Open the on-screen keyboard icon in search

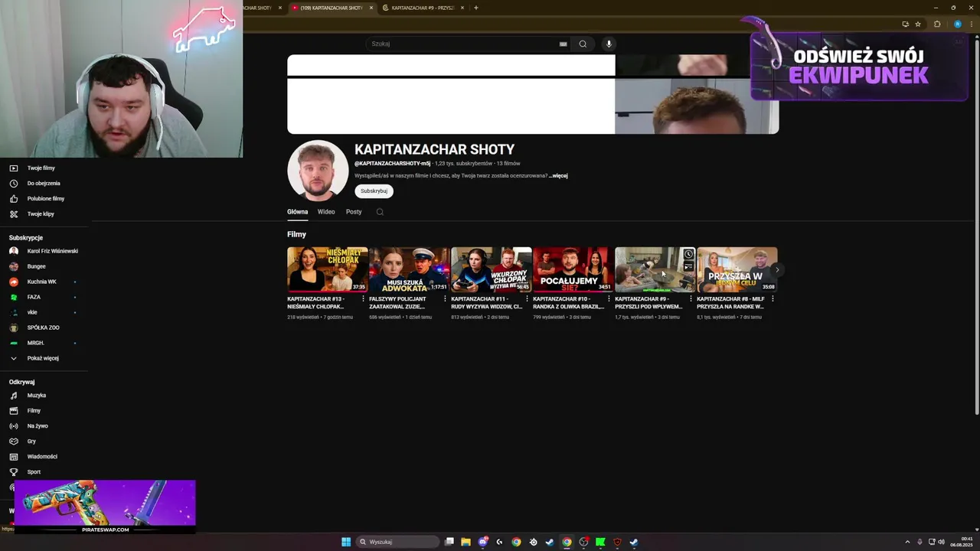click(563, 44)
